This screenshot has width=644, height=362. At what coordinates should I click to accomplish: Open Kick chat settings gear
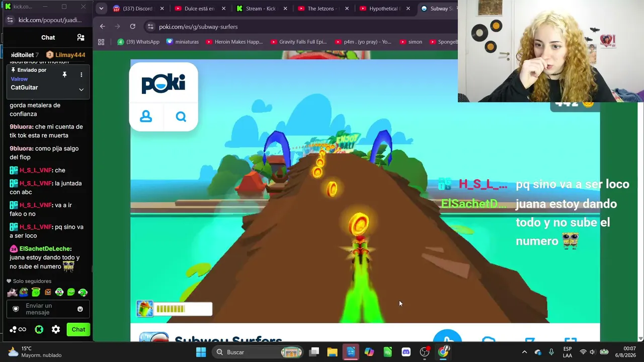pyautogui.click(x=56, y=329)
